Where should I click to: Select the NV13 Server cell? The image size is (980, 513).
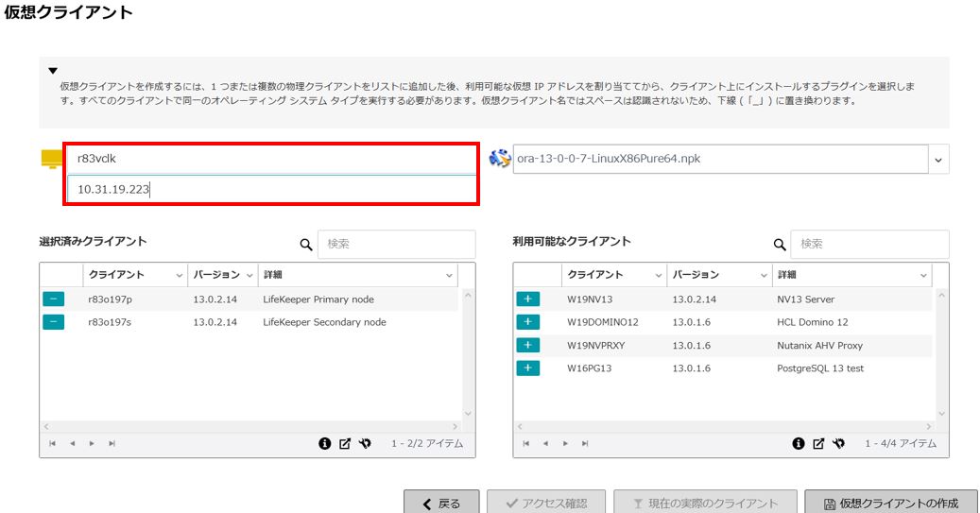[x=805, y=299]
